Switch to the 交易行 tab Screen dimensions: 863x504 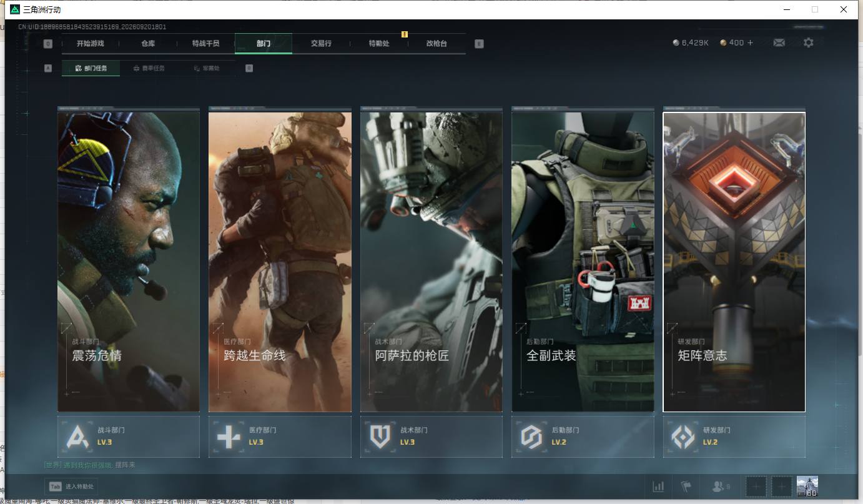(x=321, y=44)
